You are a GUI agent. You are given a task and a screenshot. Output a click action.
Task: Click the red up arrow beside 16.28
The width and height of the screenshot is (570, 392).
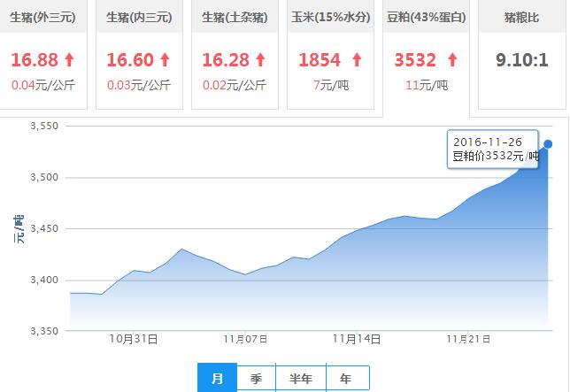pos(260,59)
